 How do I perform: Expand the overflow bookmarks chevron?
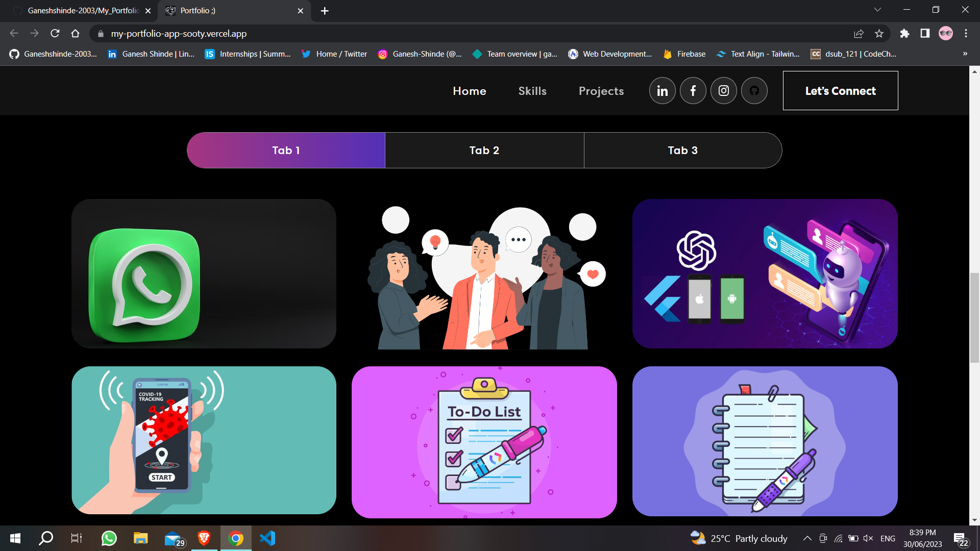click(x=965, y=54)
